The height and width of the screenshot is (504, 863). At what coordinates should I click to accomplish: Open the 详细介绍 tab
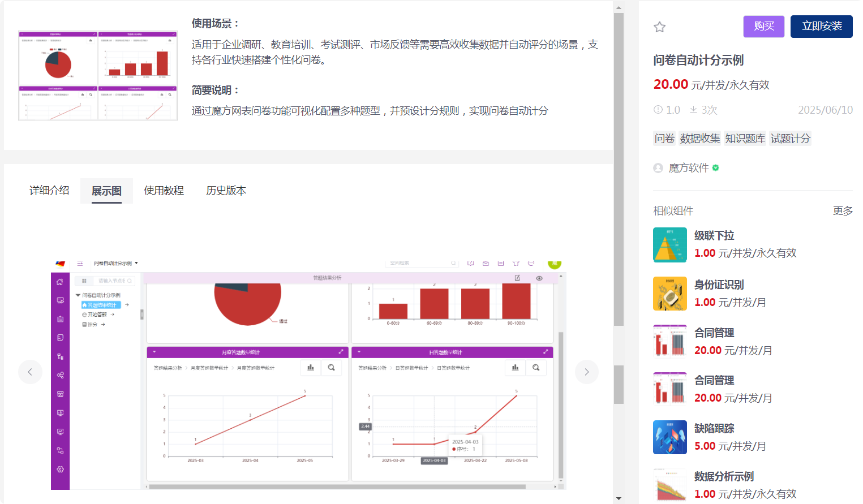(49, 191)
